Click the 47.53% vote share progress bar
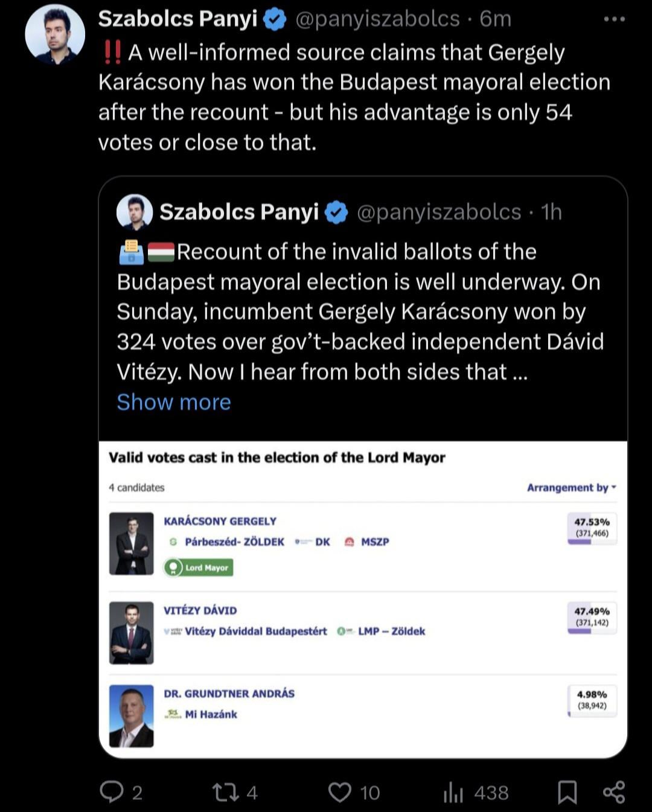Image resolution: width=652 pixels, height=812 pixels. (x=592, y=542)
